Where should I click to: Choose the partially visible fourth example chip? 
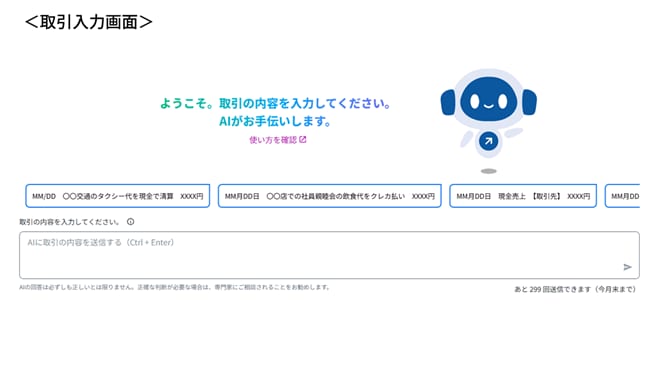(x=622, y=196)
